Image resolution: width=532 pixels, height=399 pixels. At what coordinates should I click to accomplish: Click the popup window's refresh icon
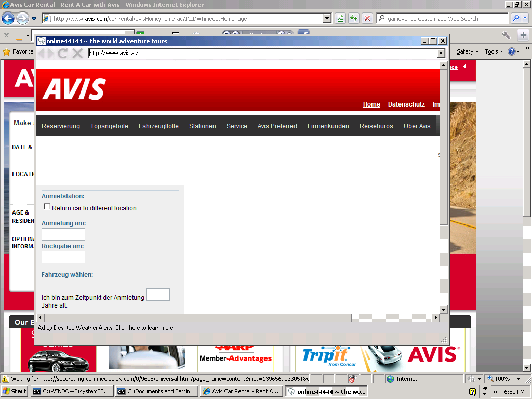click(x=62, y=54)
